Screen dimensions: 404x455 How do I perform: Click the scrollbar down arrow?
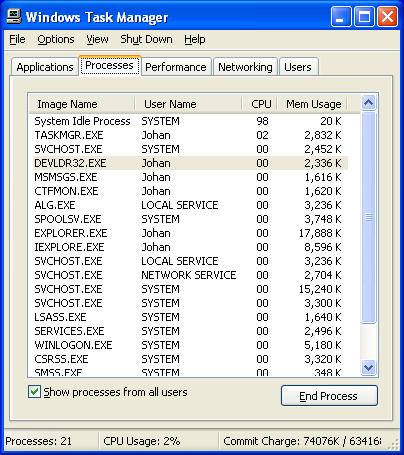(368, 367)
